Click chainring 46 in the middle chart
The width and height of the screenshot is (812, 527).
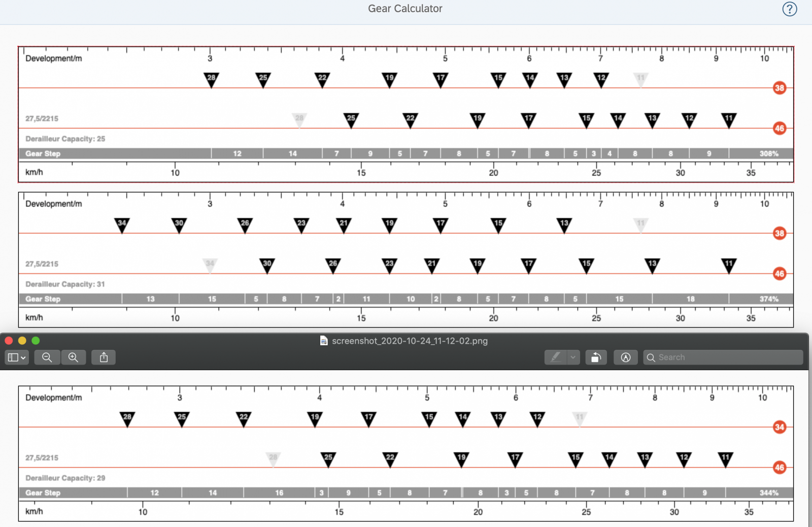780,274
